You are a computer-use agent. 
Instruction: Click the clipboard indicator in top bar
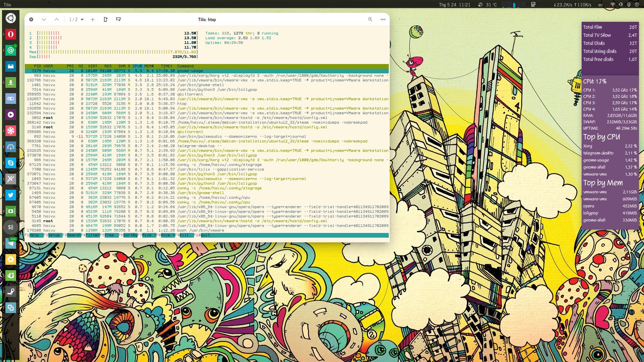click(533, 5)
